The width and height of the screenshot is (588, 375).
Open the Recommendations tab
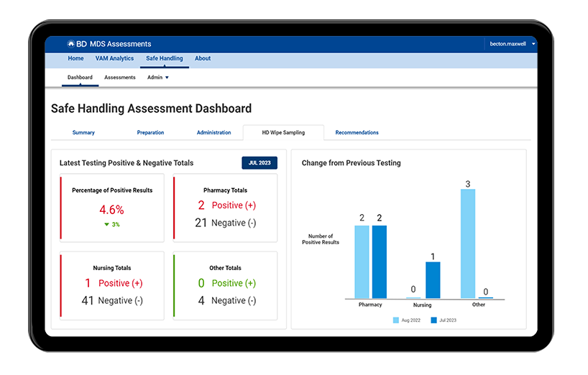pos(357,133)
